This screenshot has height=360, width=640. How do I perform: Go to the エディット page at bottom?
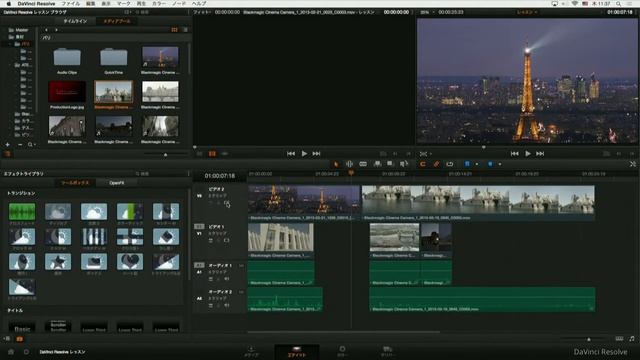[x=297, y=351]
